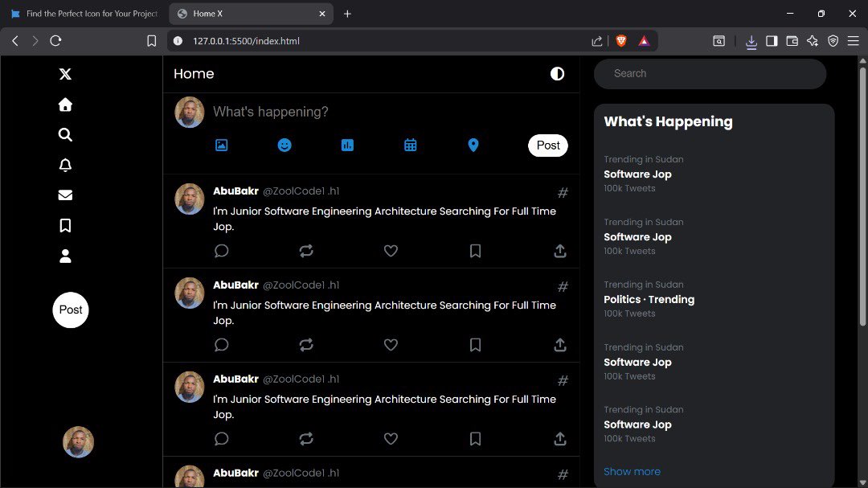This screenshot has width=868, height=488.
Task: Reply to the third AbuBakr tweet
Action: point(222,439)
